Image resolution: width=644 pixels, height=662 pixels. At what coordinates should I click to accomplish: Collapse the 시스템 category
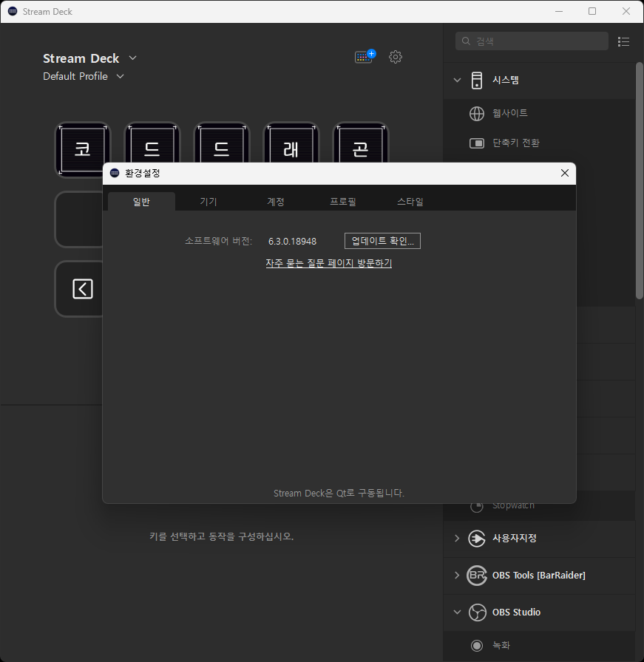457,80
